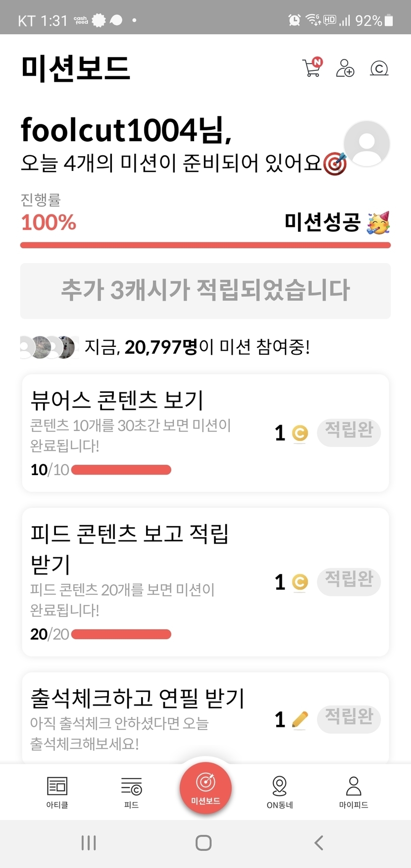Go to the 마이피드 tab

pyautogui.click(x=354, y=791)
